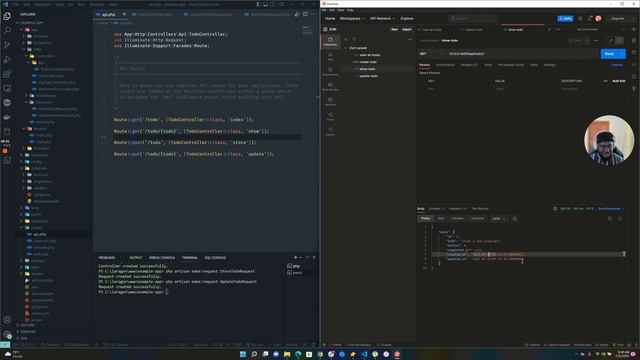Open Mock Servers icon in Postman sidebar
This screenshot has height=360, width=640.
coord(330,87)
